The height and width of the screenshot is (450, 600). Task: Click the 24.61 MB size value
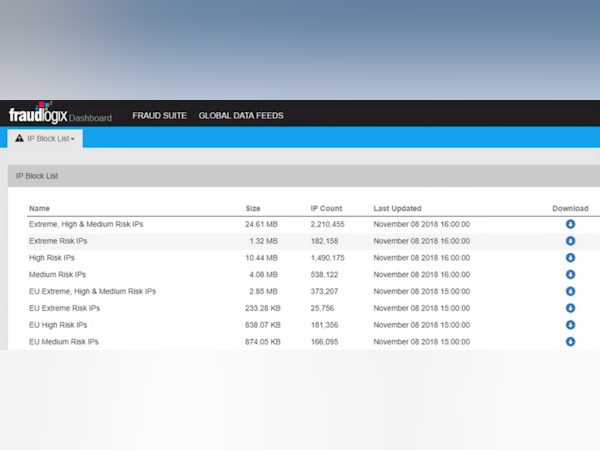tap(261, 224)
